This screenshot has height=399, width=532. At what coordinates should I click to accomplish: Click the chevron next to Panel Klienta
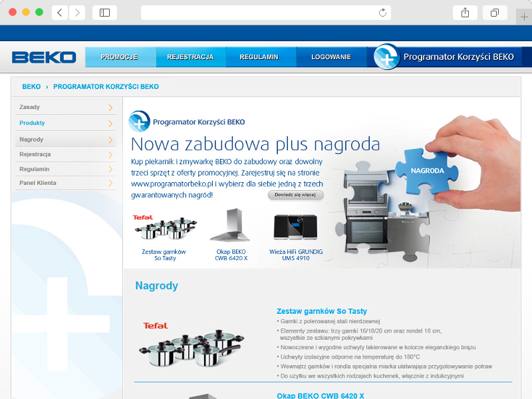pyautogui.click(x=110, y=184)
